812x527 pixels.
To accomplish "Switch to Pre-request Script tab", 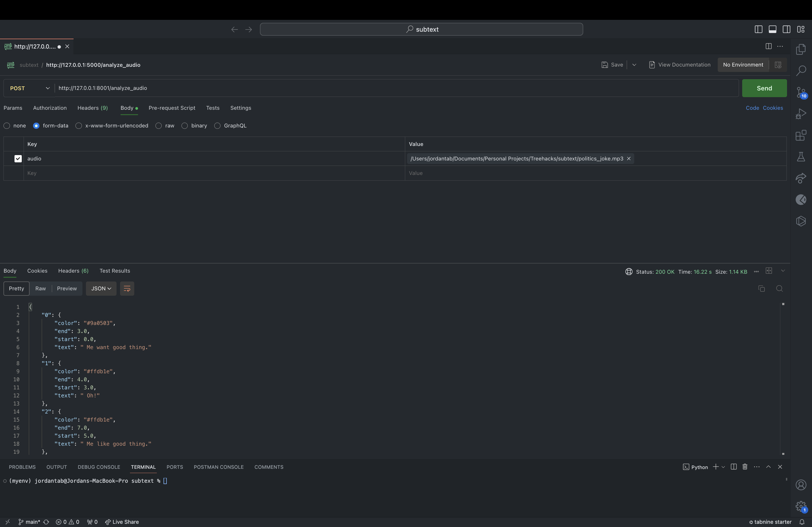I will [x=172, y=108].
